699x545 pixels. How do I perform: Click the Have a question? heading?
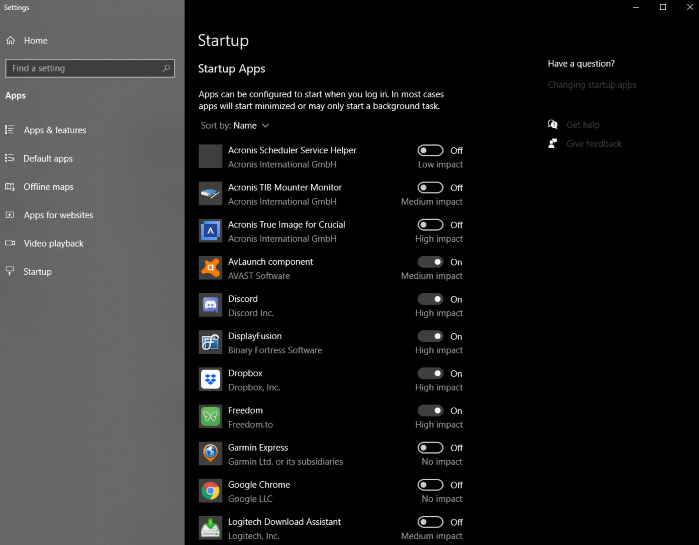581,64
